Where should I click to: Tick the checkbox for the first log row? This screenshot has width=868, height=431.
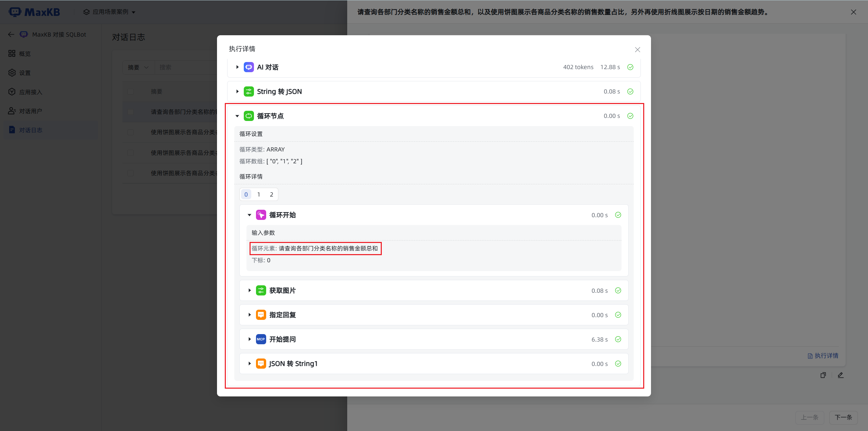tap(131, 112)
